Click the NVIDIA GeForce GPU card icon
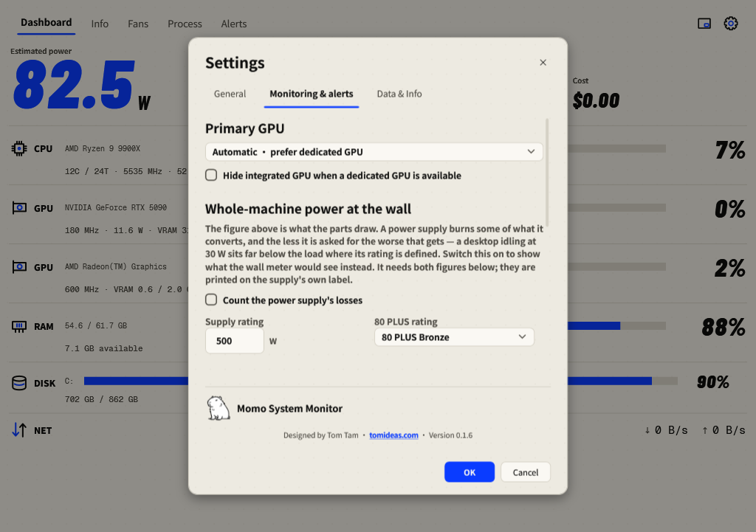This screenshot has width=756, height=532. (19, 207)
